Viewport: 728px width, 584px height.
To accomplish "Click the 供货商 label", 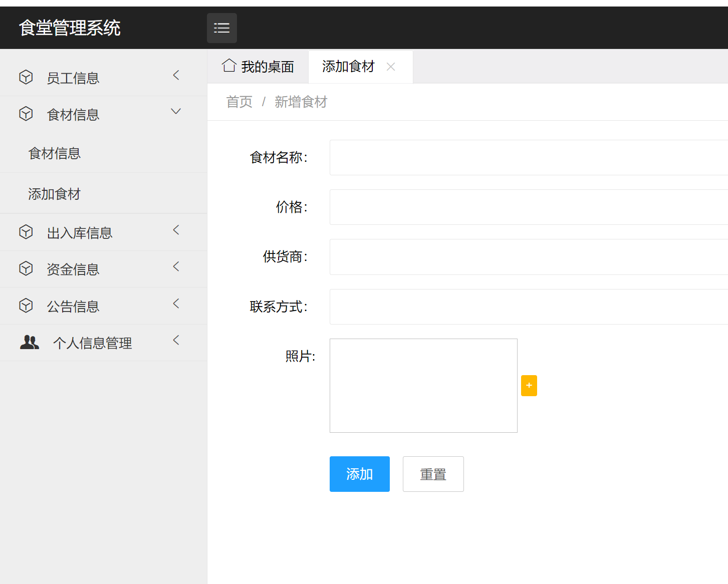I will pos(285,256).
